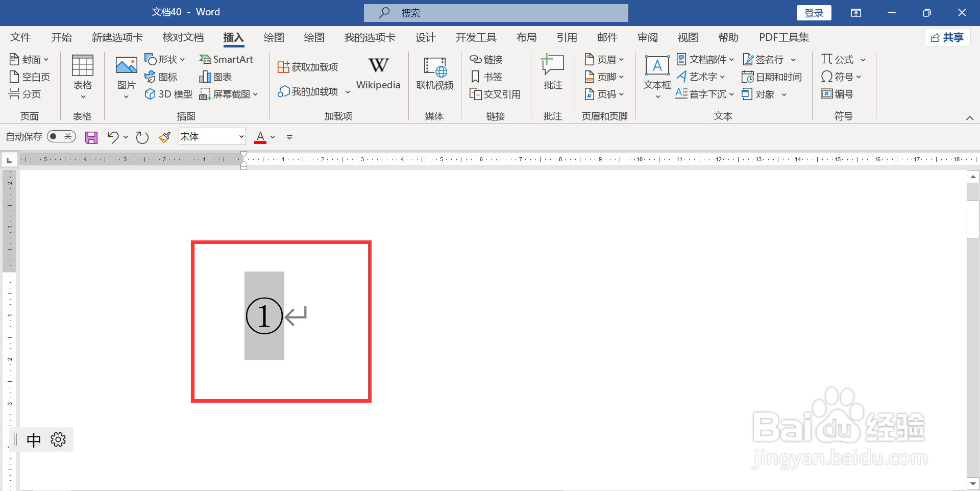Click the Numbering (编号) symbol button
Image resolution: width=980 pixels, height=491 pixels.
coord(837,94)
